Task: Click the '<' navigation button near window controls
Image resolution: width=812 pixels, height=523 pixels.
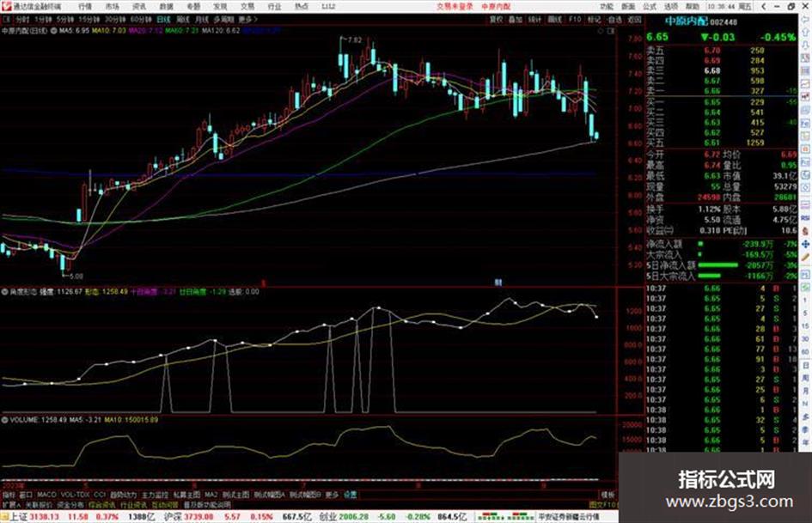Action: pos(763,6)
